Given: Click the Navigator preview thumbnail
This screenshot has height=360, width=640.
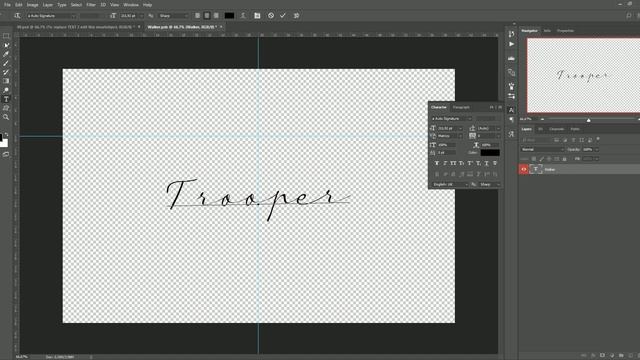Looking at the screenshot, I should (584, 76).
